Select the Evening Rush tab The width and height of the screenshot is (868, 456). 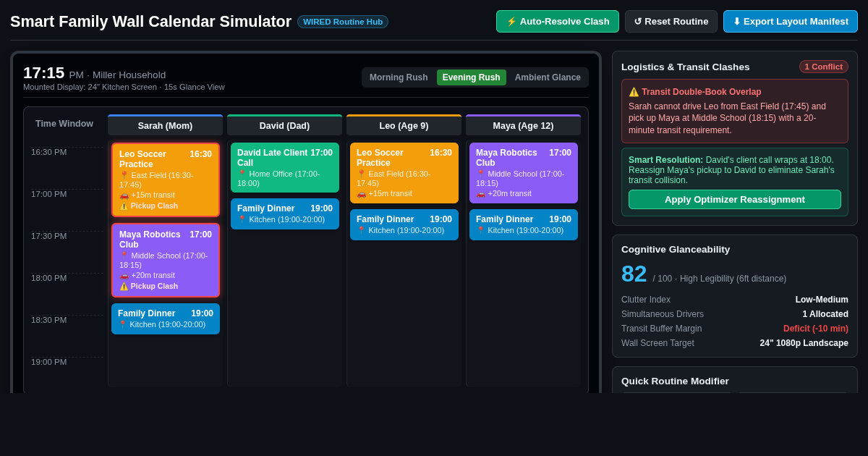point(472,77)
